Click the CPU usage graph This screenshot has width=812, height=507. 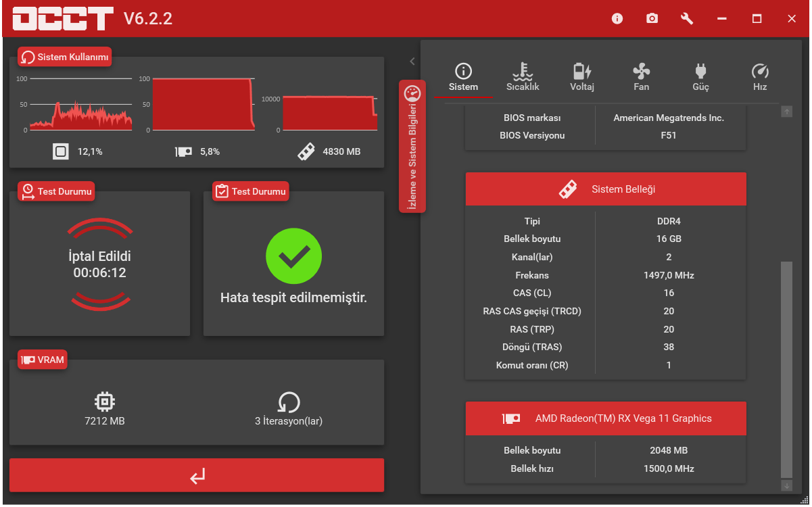81,104
